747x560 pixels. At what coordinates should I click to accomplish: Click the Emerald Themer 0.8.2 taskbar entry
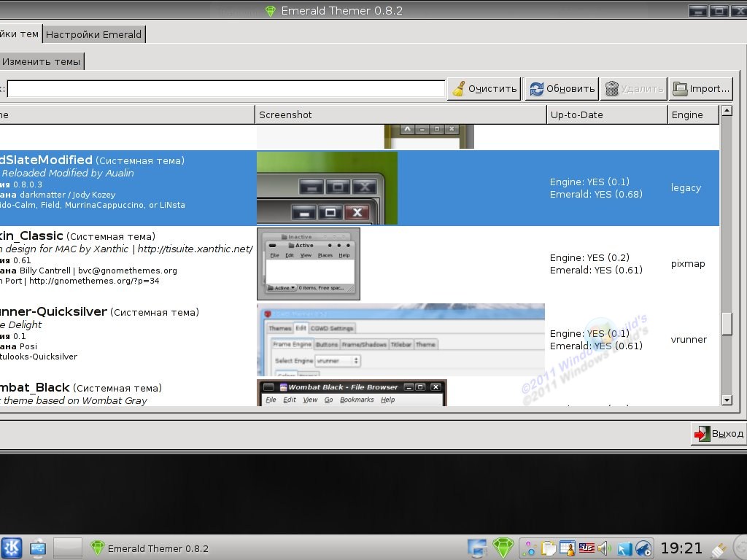[150, 548]
